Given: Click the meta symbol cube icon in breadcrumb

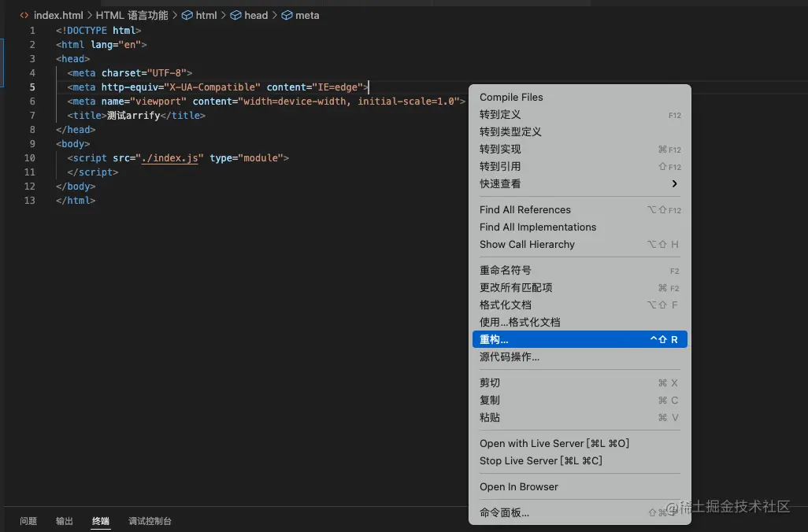Looking at the screenshot, I should [x=287, y=16].
